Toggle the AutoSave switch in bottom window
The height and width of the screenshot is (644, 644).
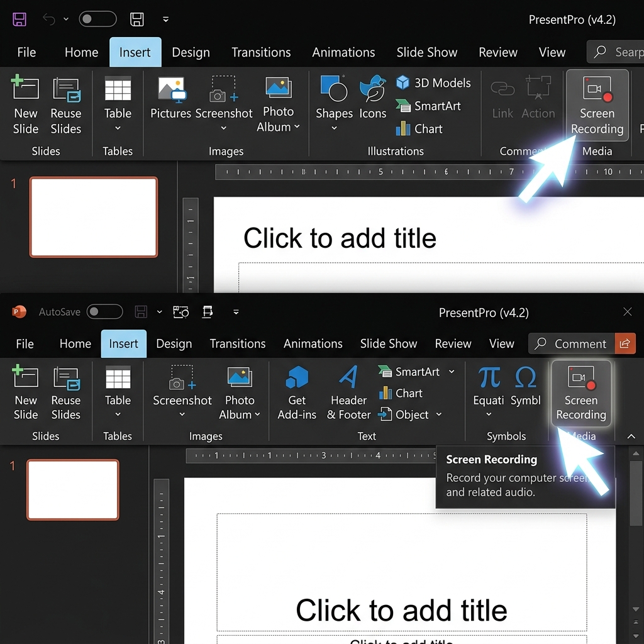(x=104, y=312)
